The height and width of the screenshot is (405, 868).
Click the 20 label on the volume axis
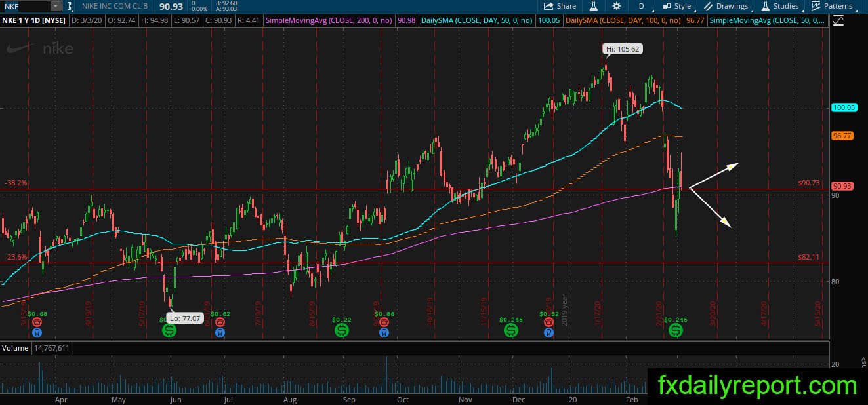(835, 364)
